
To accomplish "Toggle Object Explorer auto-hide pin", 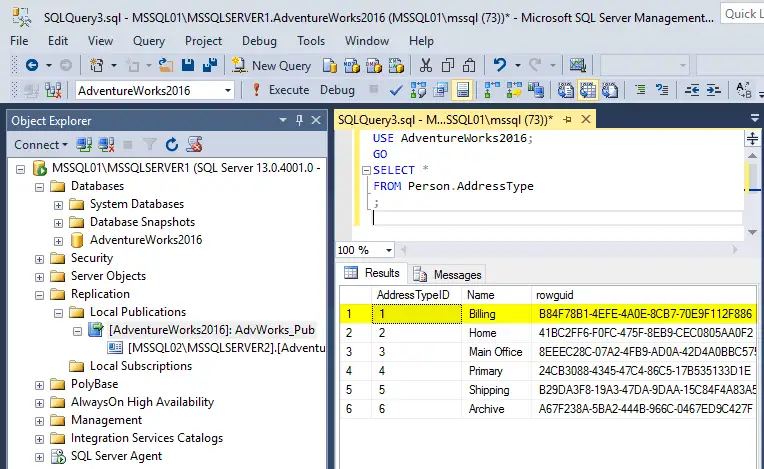I will point(299,120).
